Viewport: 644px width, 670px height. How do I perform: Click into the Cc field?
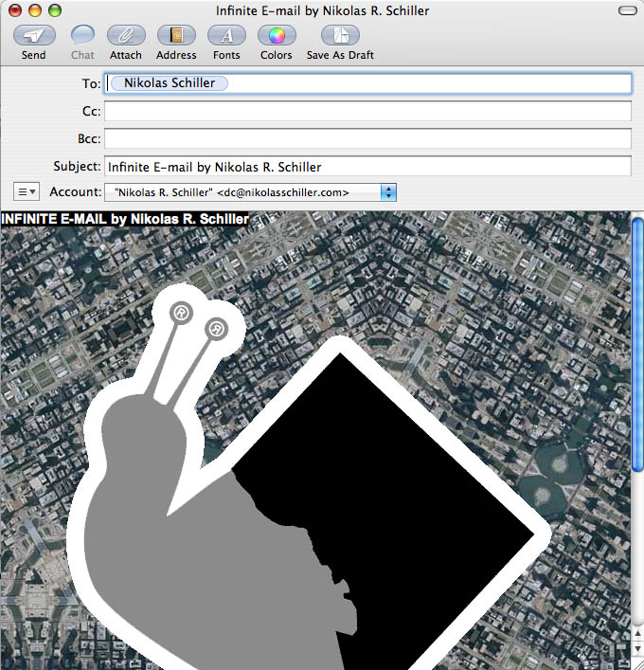click(x=367, y=111)
